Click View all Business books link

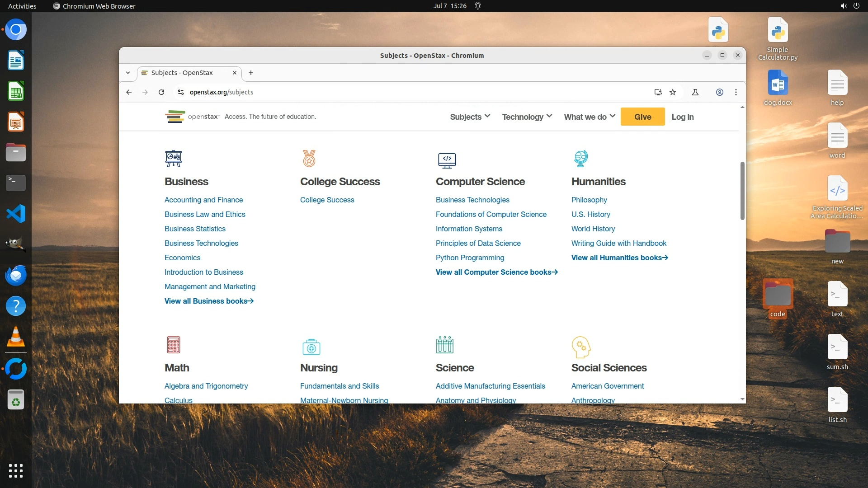point(209,301)
